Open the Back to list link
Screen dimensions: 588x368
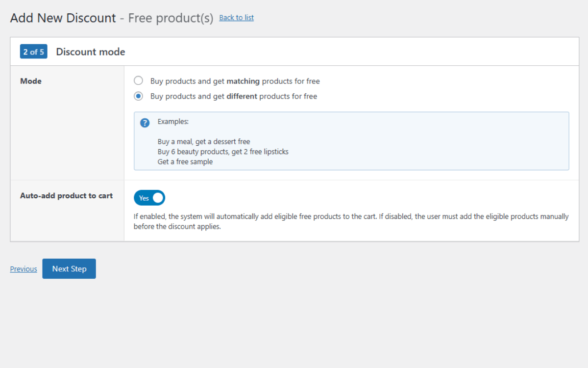click(236, 18)
